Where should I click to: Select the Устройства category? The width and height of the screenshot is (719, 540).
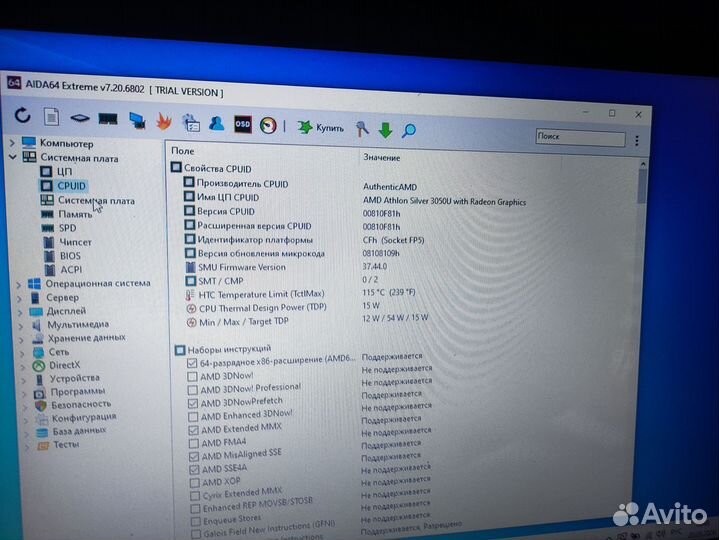[x=67, y=379]
